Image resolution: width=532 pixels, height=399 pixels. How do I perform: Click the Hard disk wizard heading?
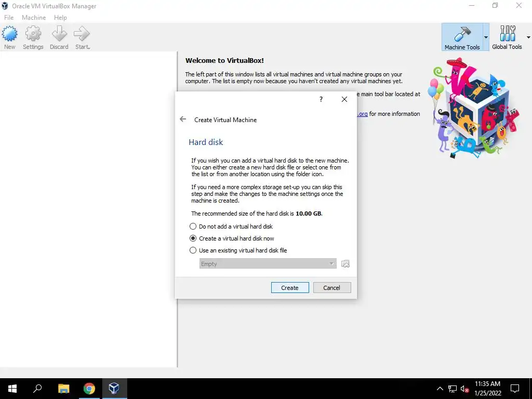pyautogui.click(x=206, y=142)
